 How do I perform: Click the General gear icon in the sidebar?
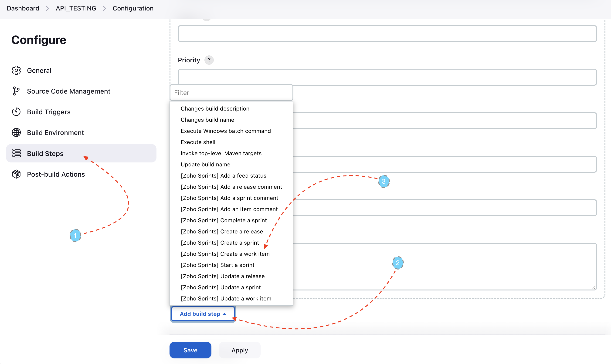pyautogui.click(x=16, y=70)
